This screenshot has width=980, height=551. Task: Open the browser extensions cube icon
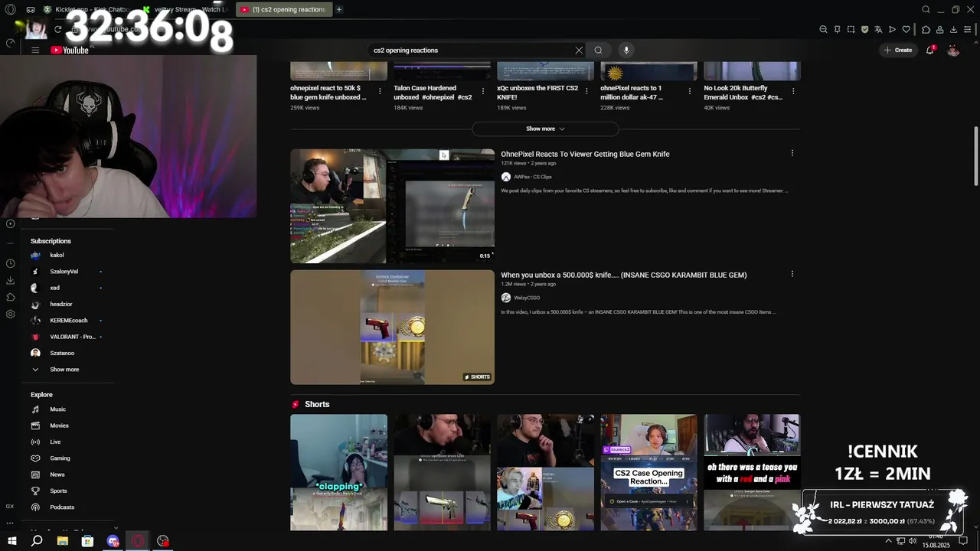click(x=926, y=29)
